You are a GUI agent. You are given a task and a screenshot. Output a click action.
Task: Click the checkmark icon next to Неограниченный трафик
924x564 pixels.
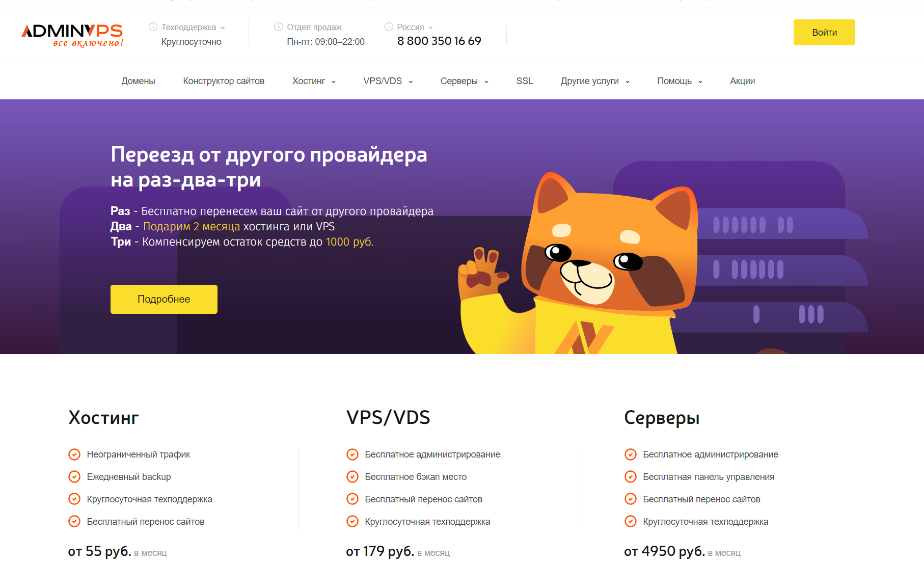[74, 454]
